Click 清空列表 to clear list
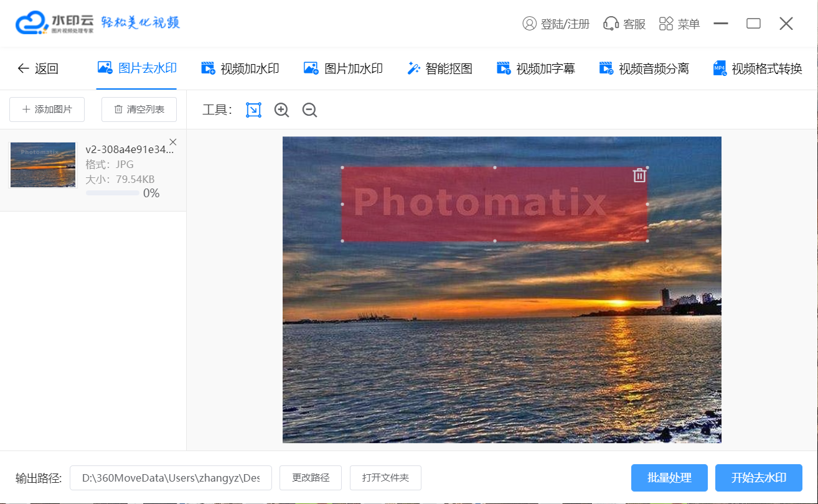818x504 pixels. [x=139, y=110]
